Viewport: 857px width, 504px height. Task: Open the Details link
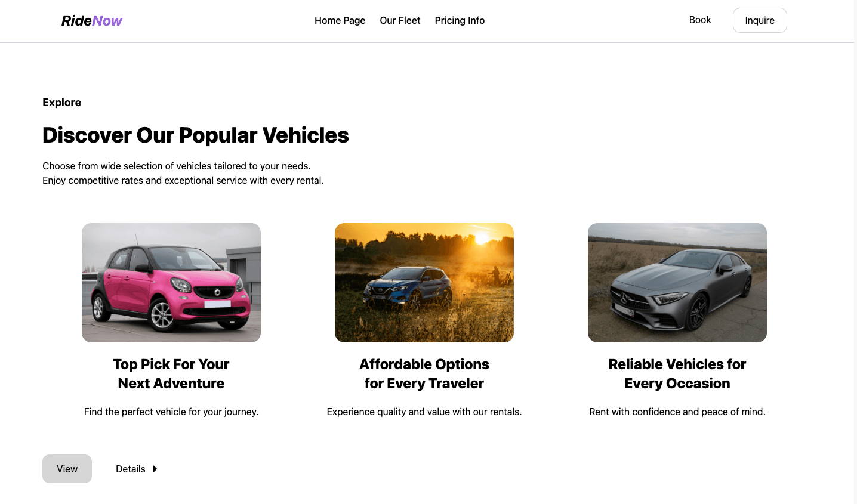131,469
